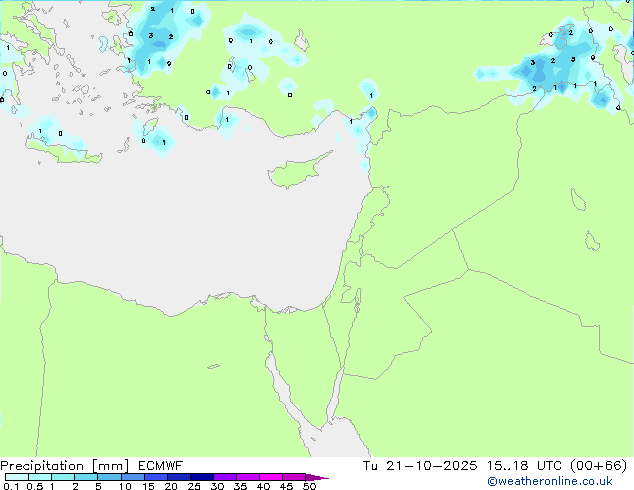
Task: Click the 25–30 mm dark navy legend swatch
Action: [202, 477]
